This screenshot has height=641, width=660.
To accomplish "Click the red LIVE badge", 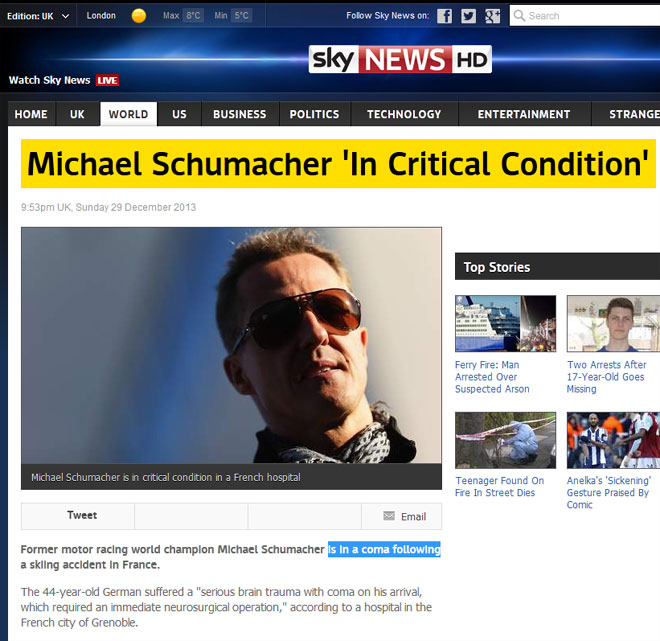I will point(107,80).
